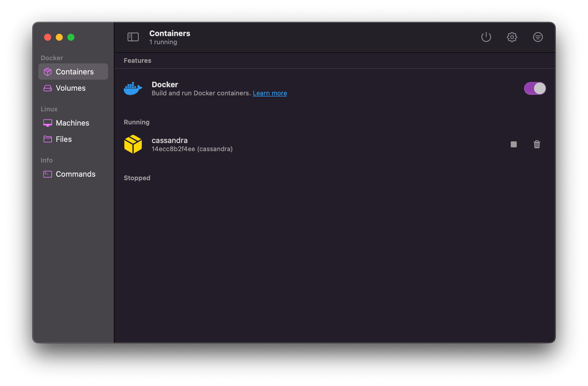Click the green fullscreen window button
The image size is (588, 386).
(71, 37)
